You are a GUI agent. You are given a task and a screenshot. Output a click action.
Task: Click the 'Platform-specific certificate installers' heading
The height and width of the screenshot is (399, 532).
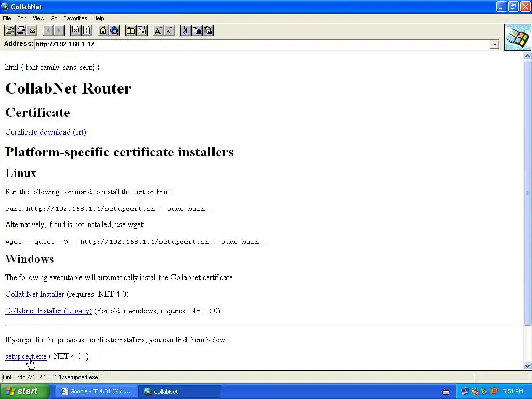coord(119,152)
